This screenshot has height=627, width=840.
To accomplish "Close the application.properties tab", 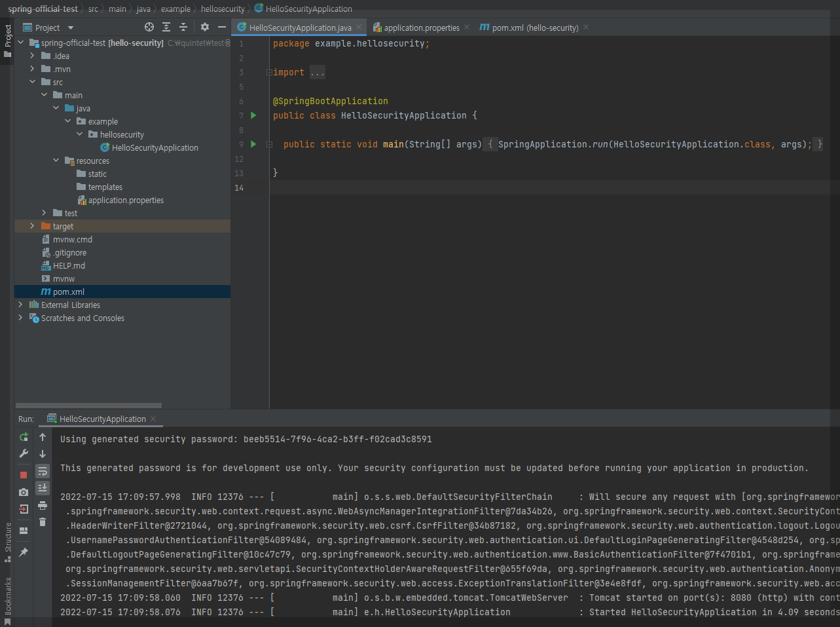I will tap(467, 27).
